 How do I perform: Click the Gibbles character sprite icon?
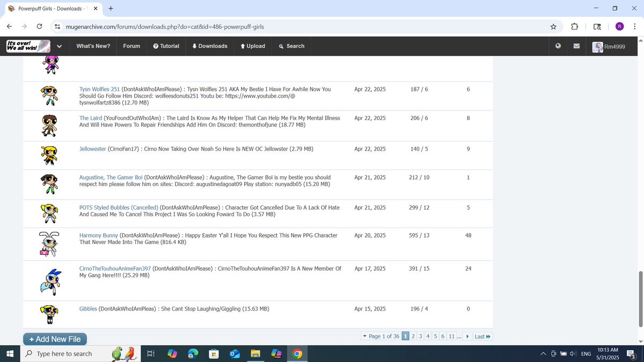(x=49, y=314)
